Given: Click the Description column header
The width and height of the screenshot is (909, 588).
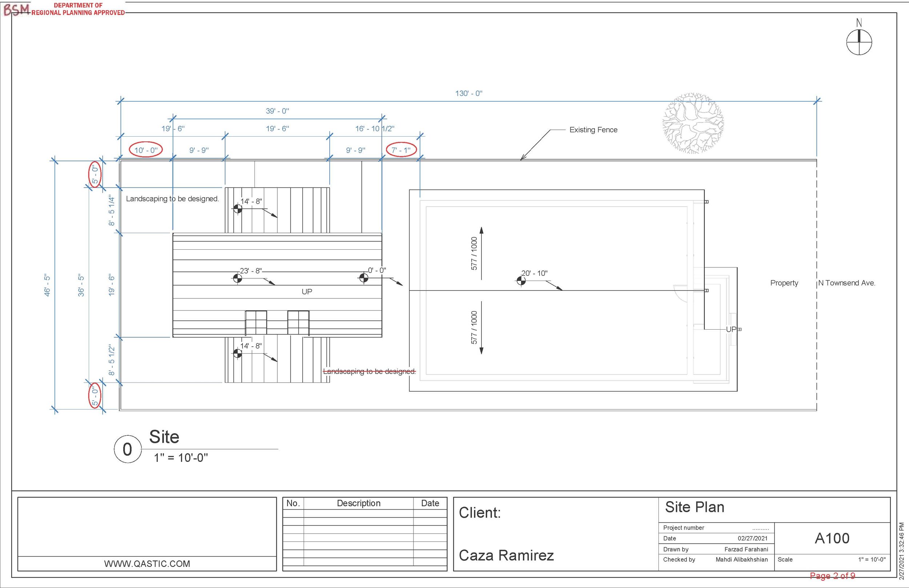Looking at the screenshot, I should tap(359, 503).
